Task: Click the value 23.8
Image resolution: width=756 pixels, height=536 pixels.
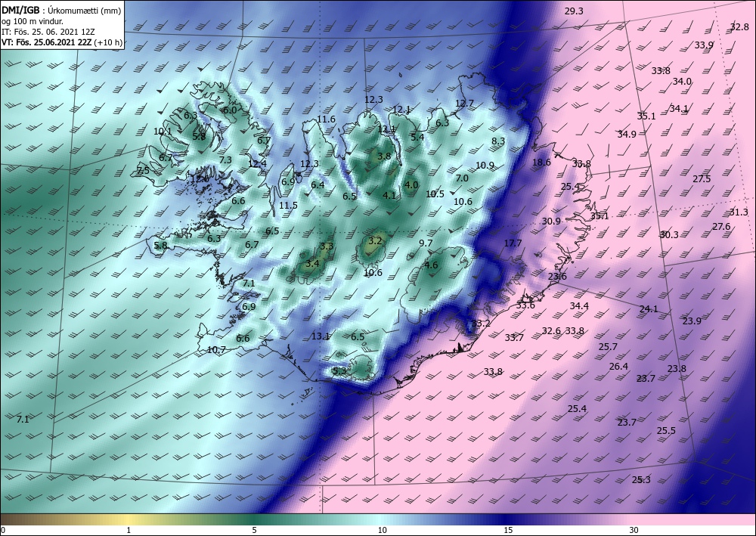Action: coord(677,369)
